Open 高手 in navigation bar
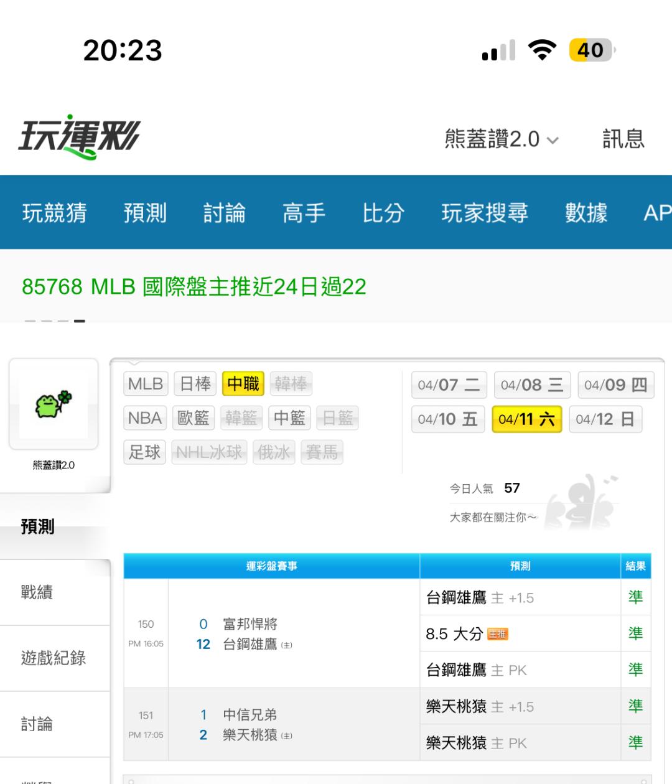 304,213
